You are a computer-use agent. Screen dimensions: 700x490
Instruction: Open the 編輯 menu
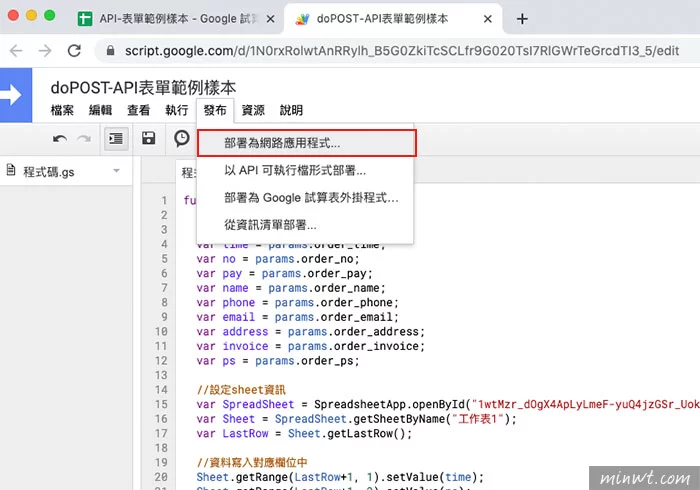point(100,110)
